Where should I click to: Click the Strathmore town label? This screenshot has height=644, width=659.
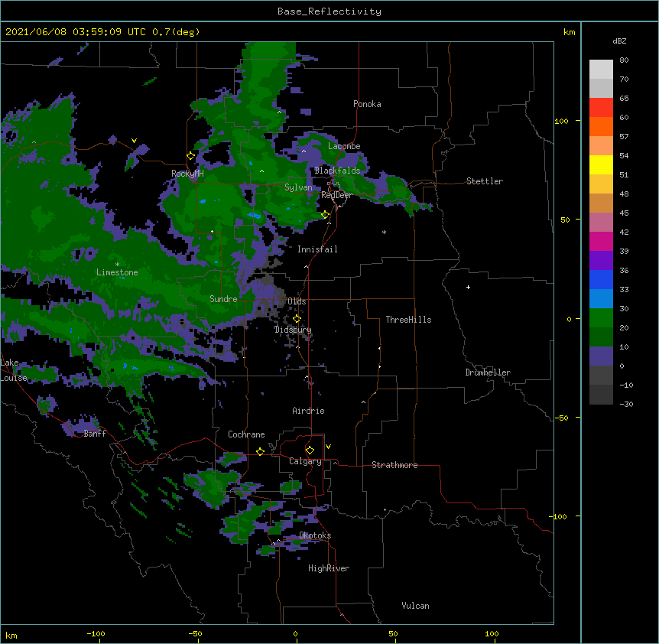point(394,465)
